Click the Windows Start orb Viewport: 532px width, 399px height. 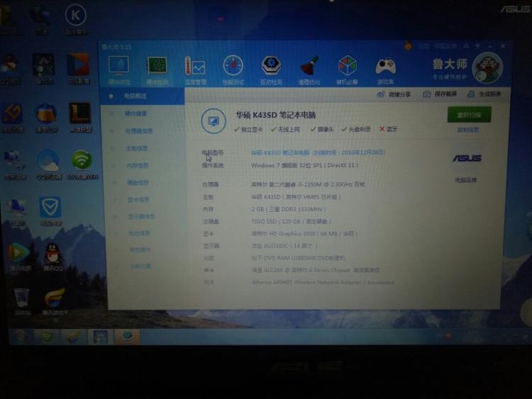(x=20, y=336)
